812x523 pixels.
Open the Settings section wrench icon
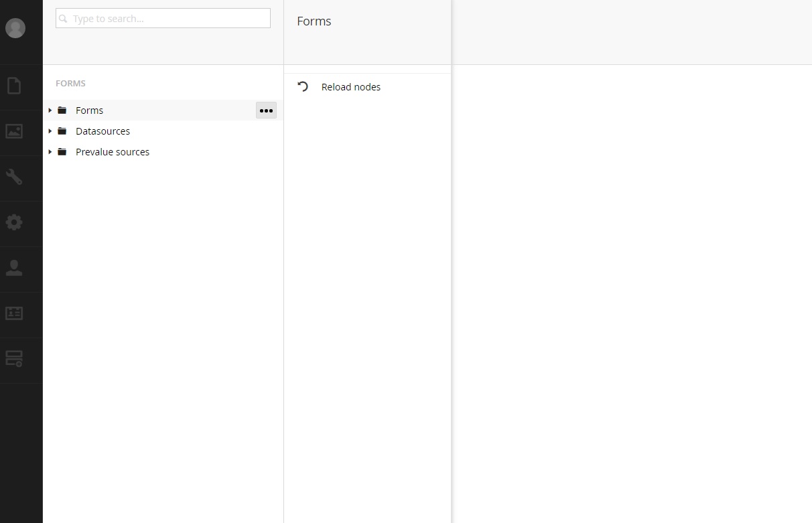[14, 177]
